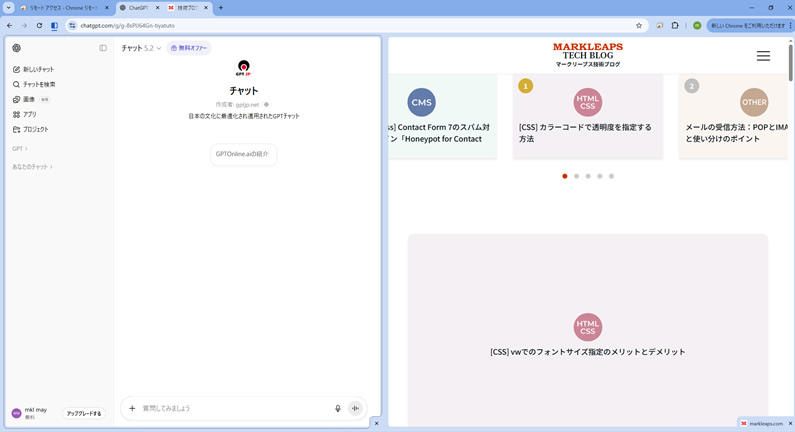Switch to the リモート アクセス browser tab
This screenshot has height=432, width=795.
(x=60, y=8)
